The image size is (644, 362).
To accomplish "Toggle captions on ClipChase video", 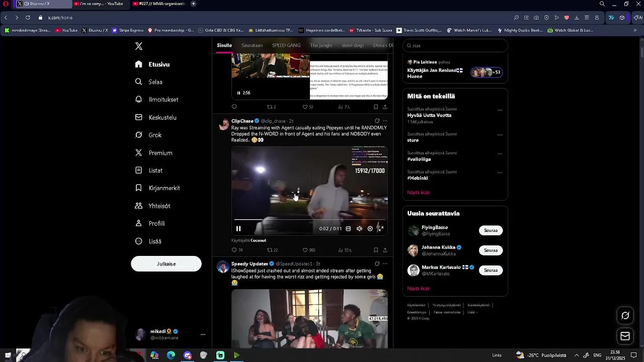I will pos(348,229).
